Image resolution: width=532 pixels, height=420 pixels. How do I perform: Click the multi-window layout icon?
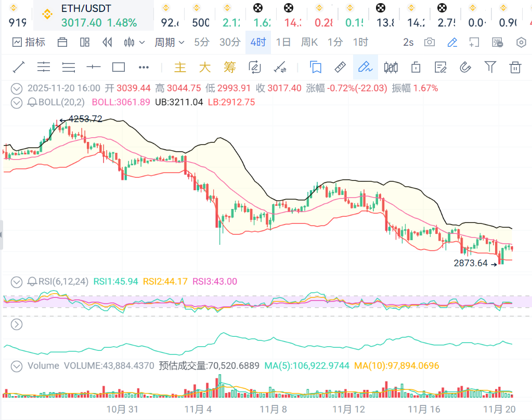pos(85,43)
